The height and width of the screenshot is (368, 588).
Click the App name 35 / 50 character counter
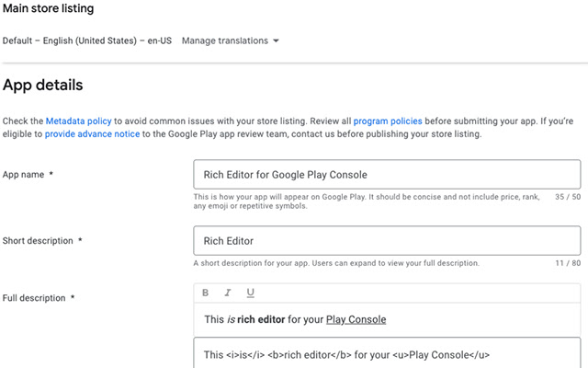(x=567, y=197)
